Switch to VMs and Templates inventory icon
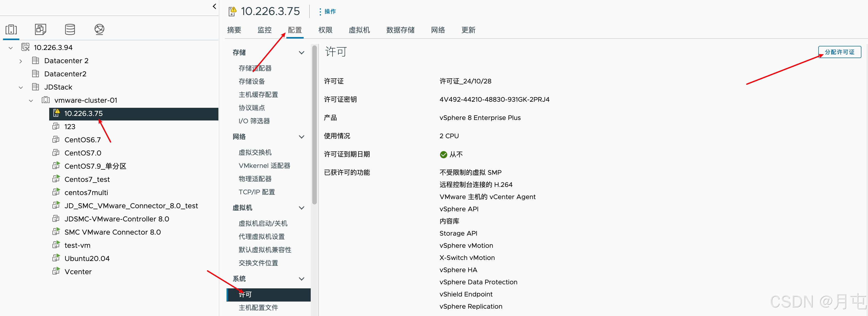This screenshot has height=316, width=868. [x=40, y=30]
